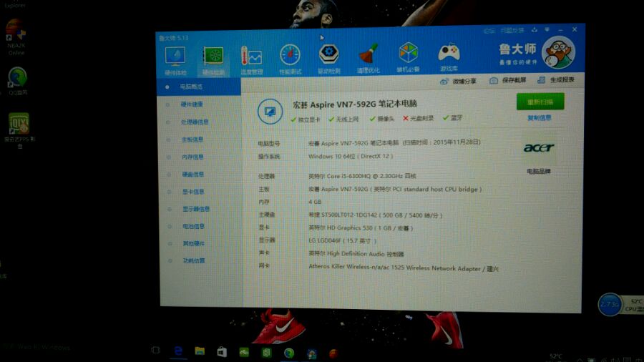Click the 独立显卡 discrete GPU status
This screenshot has height=362, width=644.
tap(305, 119)
